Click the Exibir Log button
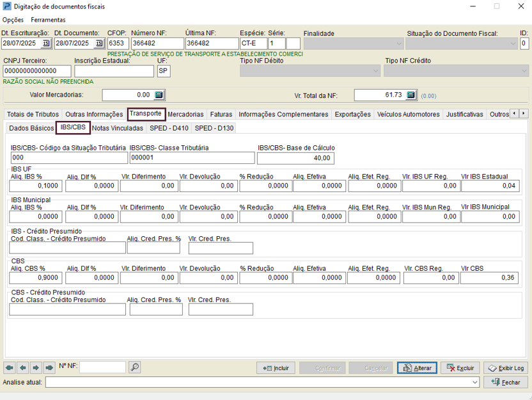 pyautogui.click(x=506, y=368)
